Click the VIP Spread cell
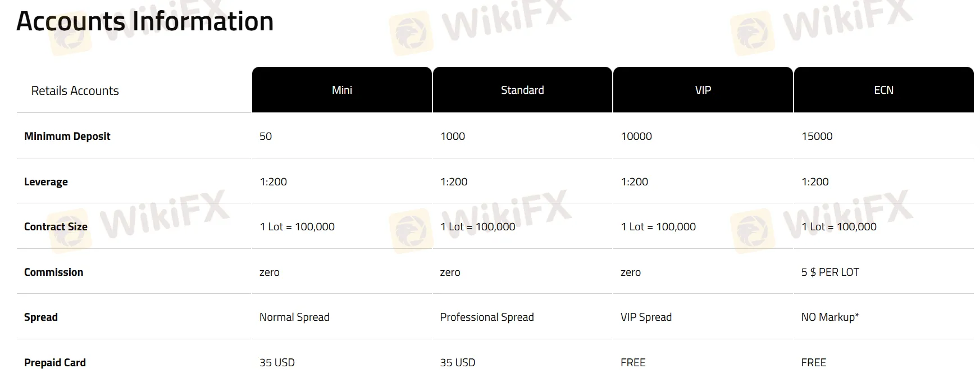Viewport: 980px width, 382px height. (x=646, y=317)
